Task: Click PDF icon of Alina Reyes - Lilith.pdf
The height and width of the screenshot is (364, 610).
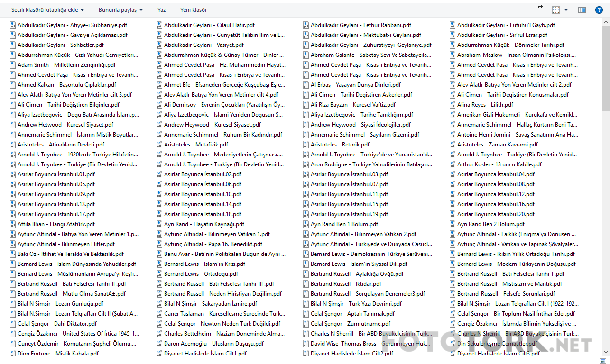Action: tap(453, 105)
